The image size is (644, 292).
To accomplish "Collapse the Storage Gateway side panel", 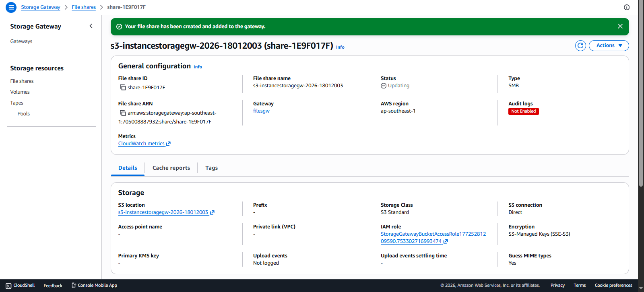I will [x=91, y=26].
